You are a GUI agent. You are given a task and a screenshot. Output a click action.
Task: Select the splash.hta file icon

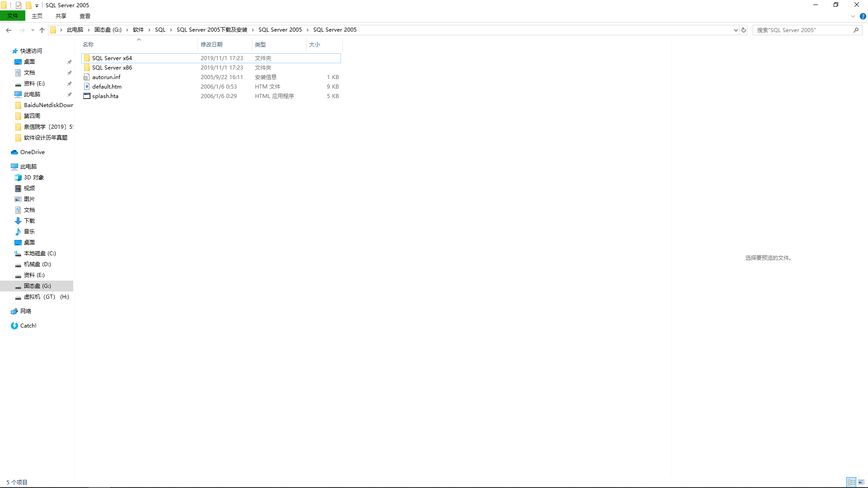(87, 96)
